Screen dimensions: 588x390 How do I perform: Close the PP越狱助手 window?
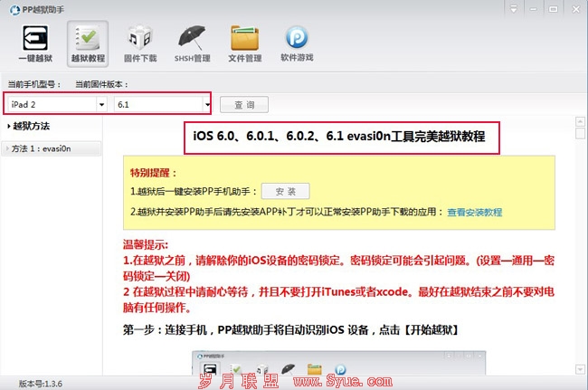tap(575, 9)
